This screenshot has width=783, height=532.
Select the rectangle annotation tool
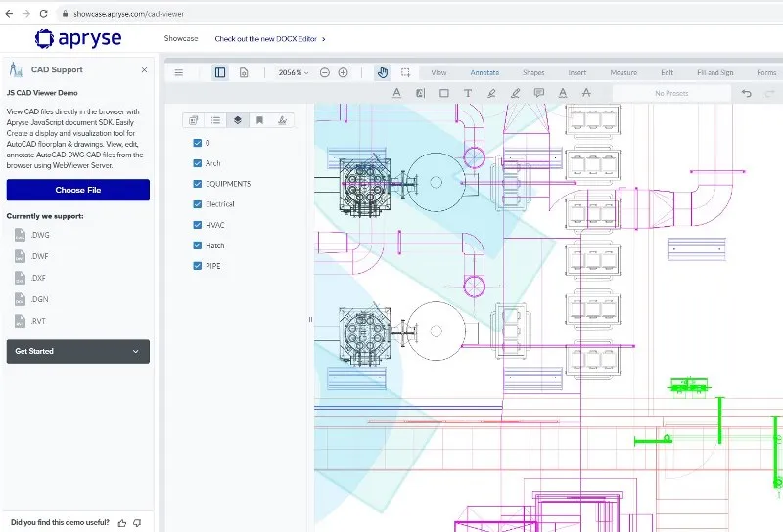pos(443,93)
